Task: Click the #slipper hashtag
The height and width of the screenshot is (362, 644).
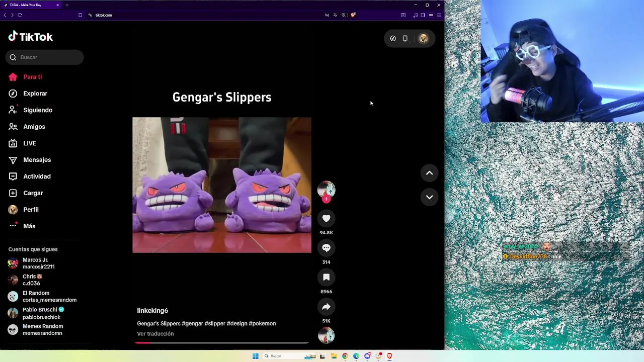Action: click(215, 324)
